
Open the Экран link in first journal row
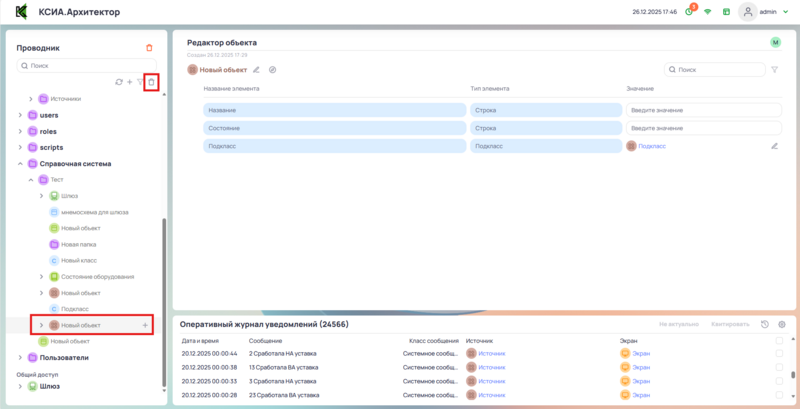tap(640, 353)
